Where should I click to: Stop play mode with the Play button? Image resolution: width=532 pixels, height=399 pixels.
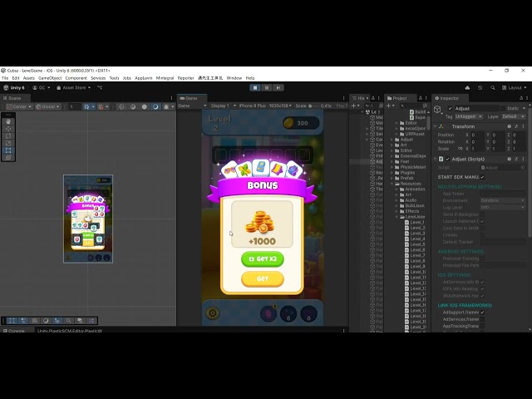coord(255,87)
